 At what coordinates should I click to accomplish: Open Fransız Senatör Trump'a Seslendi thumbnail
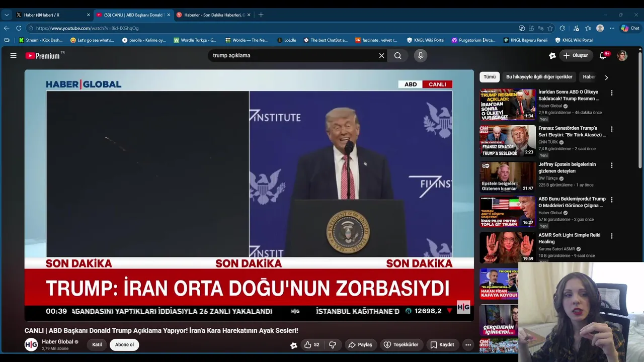(x=507, y=141)
